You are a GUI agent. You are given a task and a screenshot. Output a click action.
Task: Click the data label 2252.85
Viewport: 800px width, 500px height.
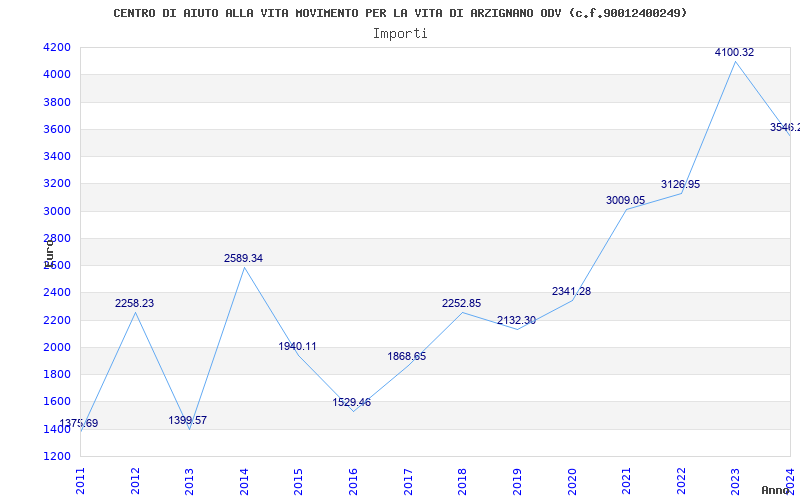(x=461, y=303)
